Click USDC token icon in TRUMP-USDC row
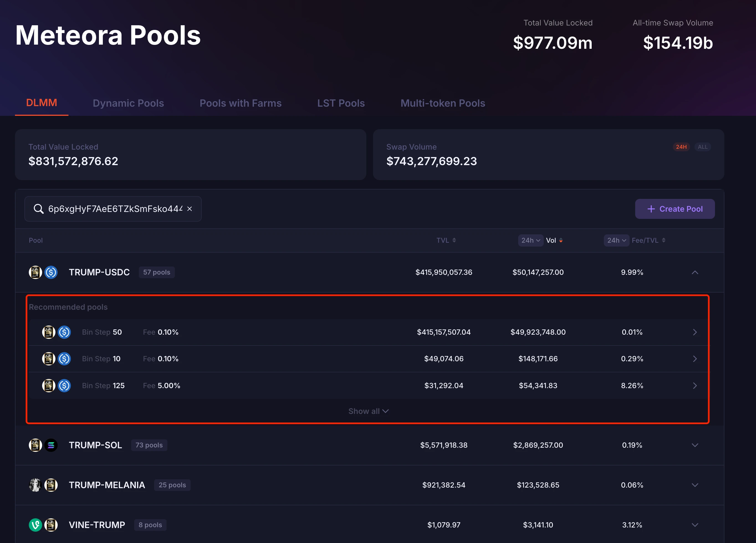The height and width of the screenshot is (543, 756). (51, 272)
